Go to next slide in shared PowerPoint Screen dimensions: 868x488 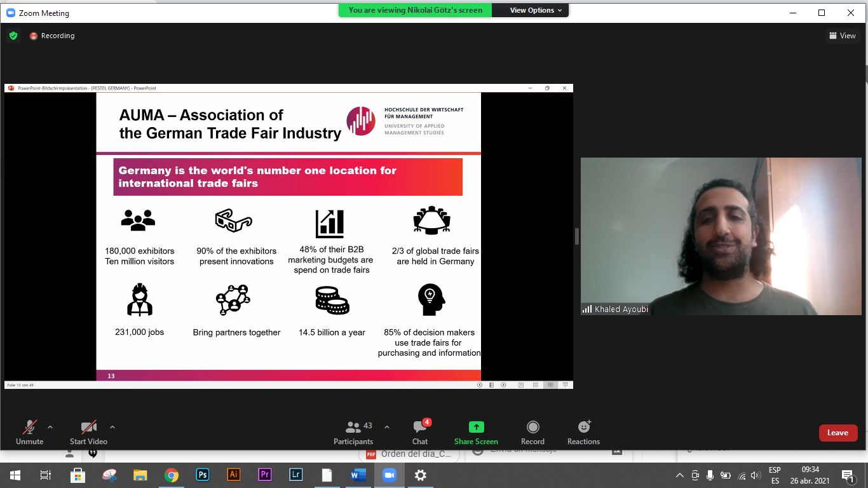tap(503, 385)
